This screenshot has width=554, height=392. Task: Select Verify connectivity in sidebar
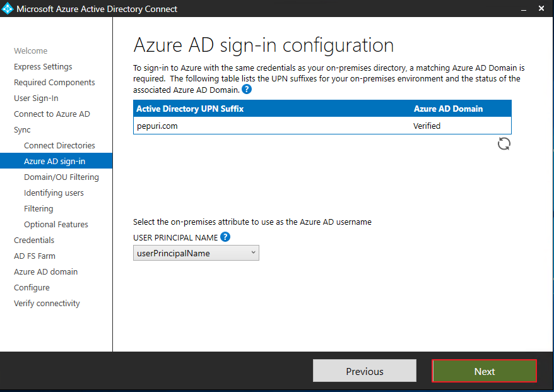[x=47, y=303]
